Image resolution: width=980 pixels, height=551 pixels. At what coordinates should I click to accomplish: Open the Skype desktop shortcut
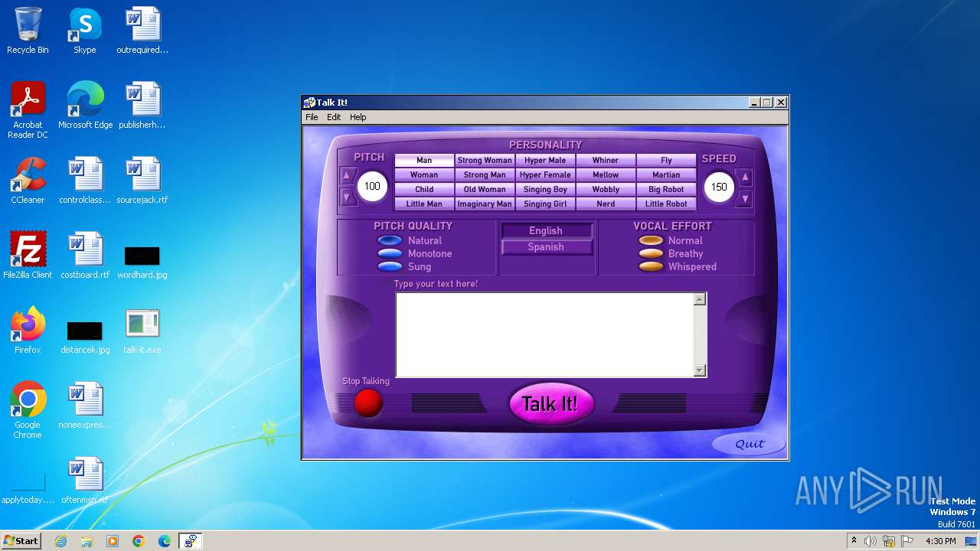click(85, 31)
